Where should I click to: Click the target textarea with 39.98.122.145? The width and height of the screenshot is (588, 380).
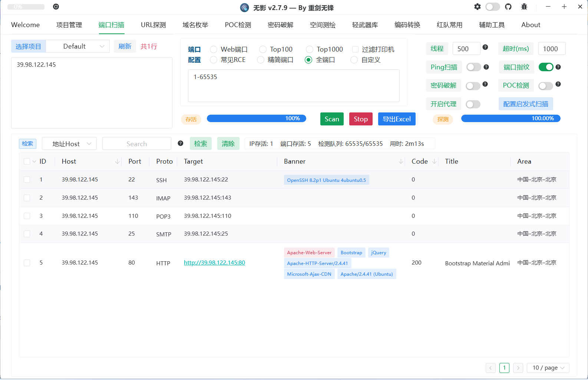[92, 93]
